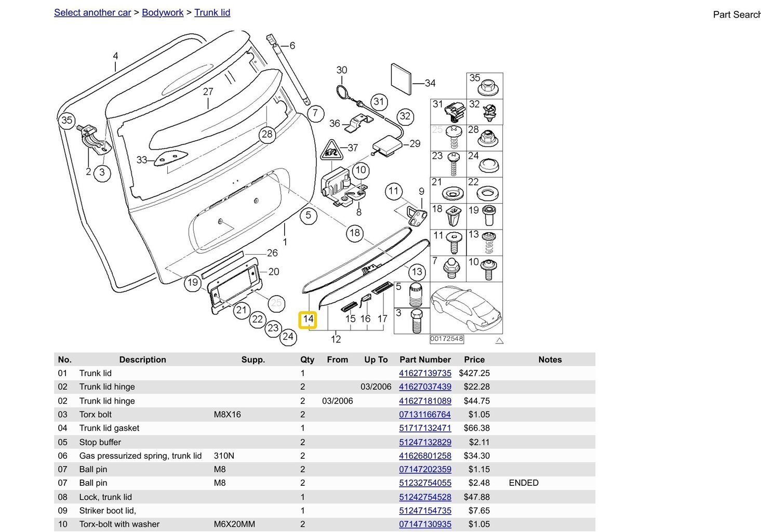
Task: Click the 310N supplement cell
Action: coord(224,456)
